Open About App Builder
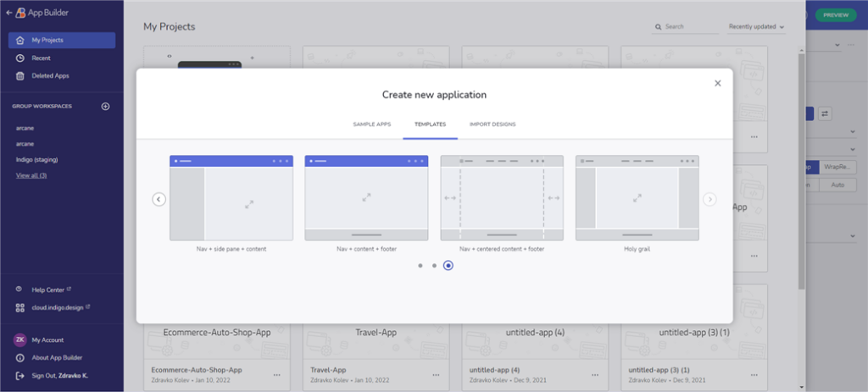Screen dimensions: 868x392 (x=57, y=358)
